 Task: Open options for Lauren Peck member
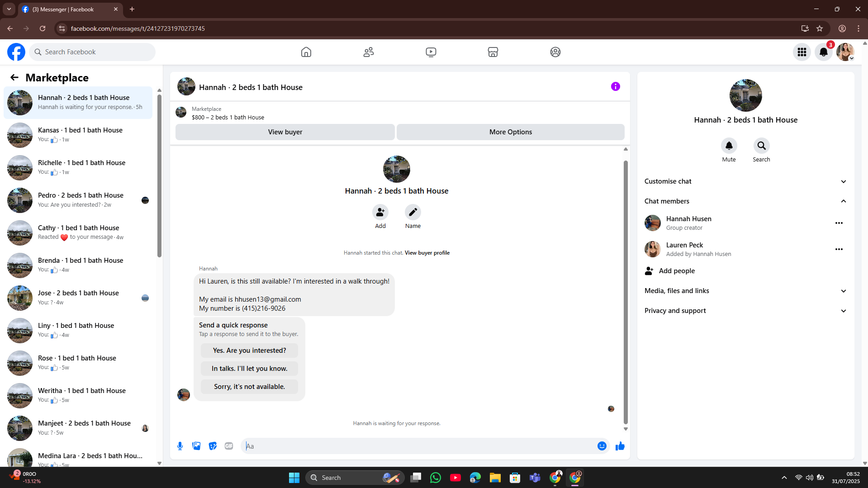[839, 249]
